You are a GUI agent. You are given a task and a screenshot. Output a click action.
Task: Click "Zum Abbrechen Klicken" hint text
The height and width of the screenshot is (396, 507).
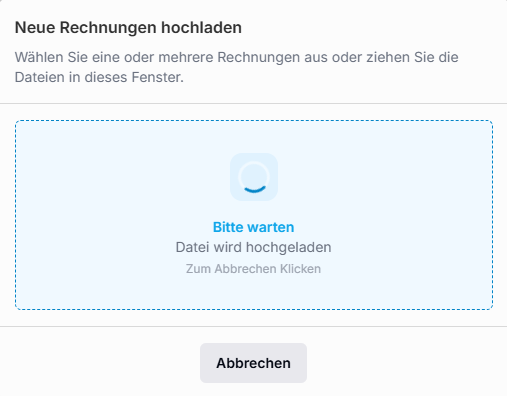tap(253, 269)
